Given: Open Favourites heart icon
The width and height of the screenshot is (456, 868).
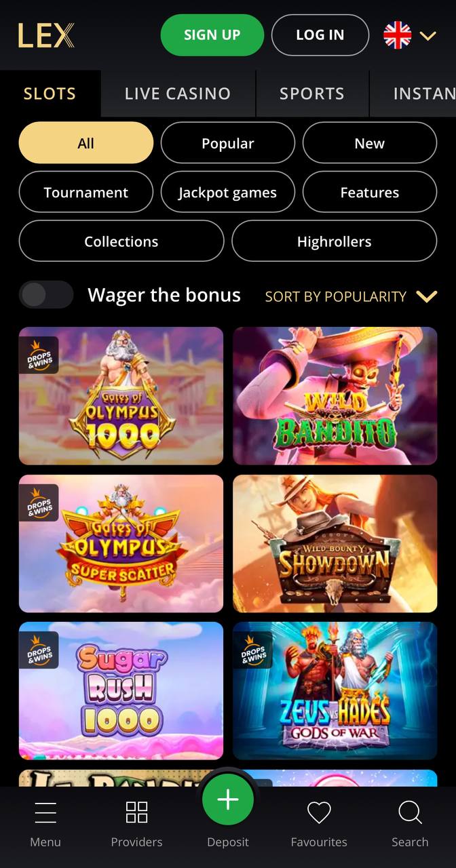Looking at the screenshot, I should [319, 812].
